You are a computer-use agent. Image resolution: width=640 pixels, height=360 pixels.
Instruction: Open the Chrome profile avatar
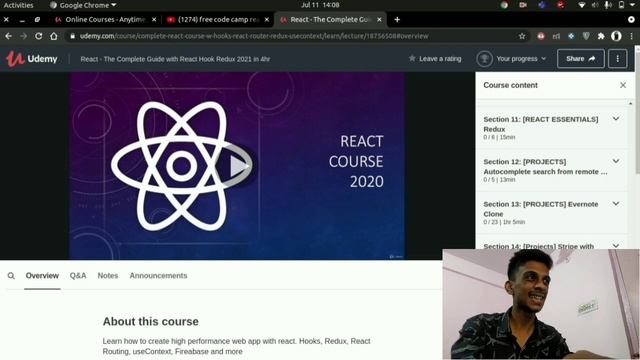pos(616,36)
